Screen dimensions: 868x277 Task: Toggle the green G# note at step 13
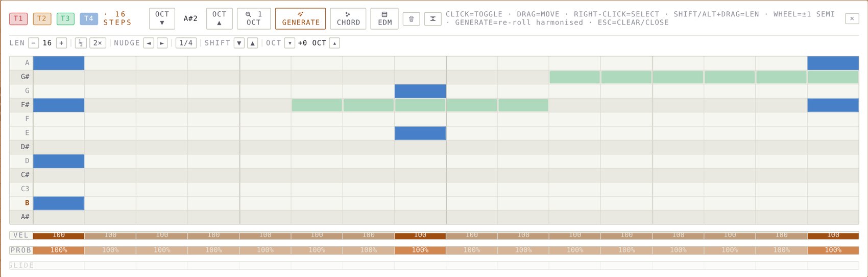(678, 77)
